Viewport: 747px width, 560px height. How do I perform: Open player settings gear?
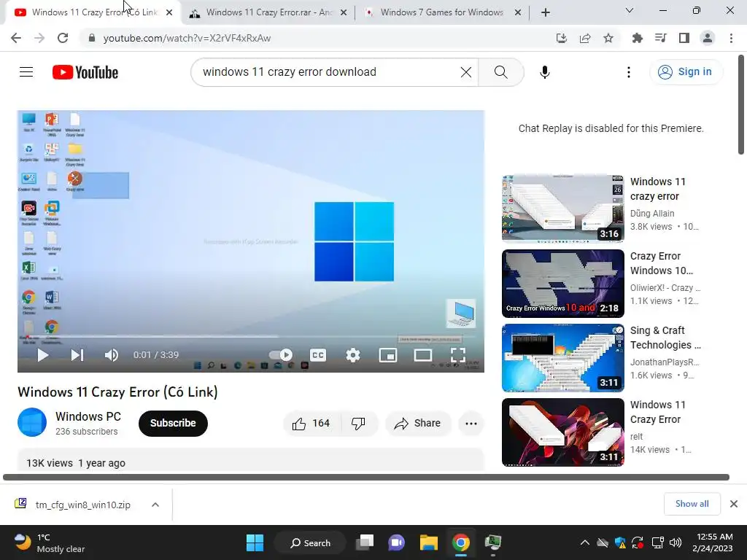pos(352,355)
